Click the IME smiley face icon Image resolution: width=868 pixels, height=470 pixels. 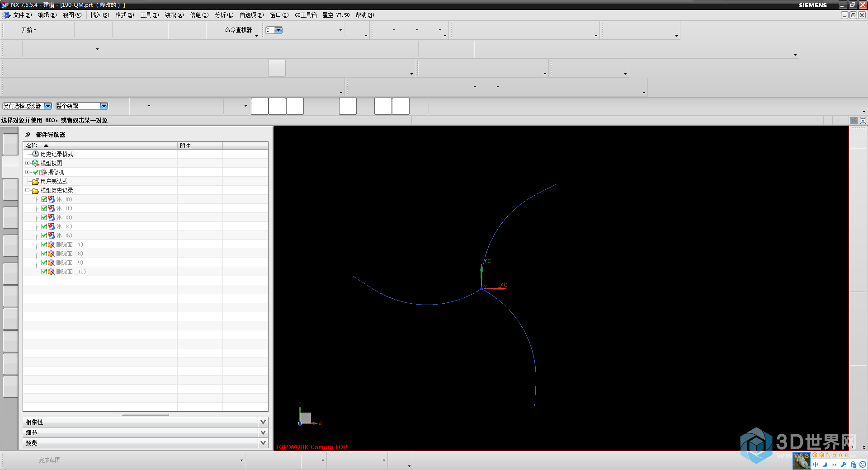click(x=863, y=465)
